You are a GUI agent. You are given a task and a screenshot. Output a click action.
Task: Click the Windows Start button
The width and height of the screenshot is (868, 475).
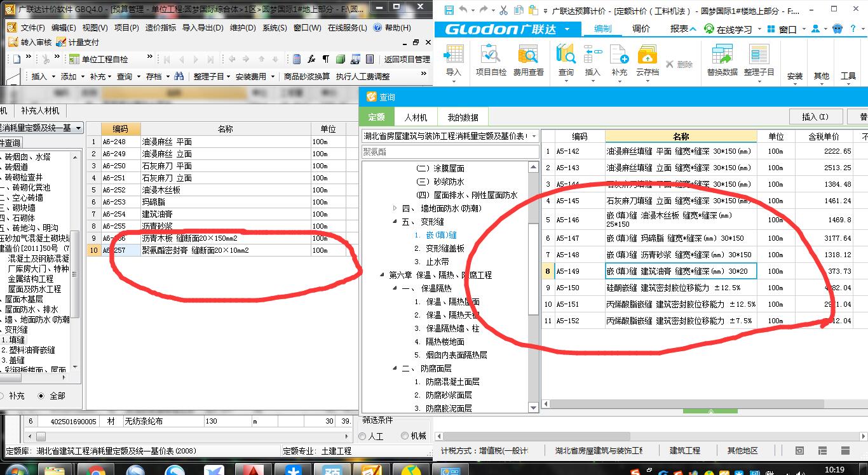(17, 471)
